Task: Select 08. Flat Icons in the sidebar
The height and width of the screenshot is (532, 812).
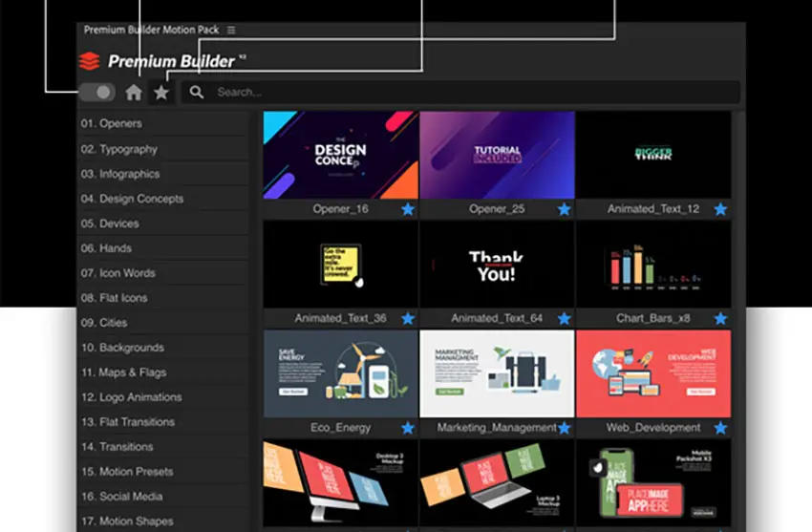Action: pyautogui.click(x=162, y=298)
